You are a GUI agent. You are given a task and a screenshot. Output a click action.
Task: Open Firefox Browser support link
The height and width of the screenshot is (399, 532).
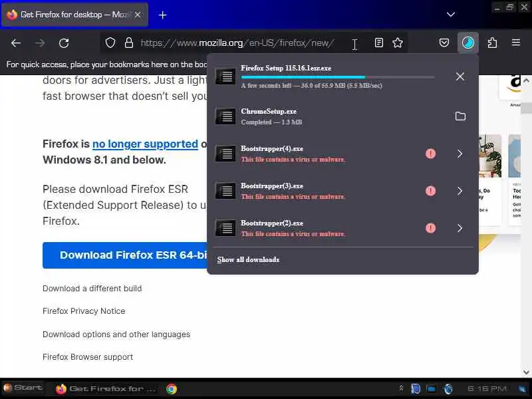[x=88, y=357]
